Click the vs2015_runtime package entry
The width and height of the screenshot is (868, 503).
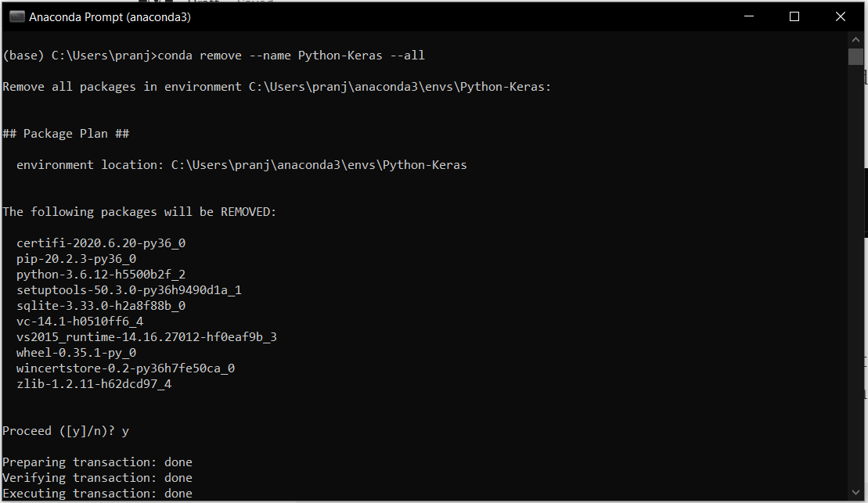pyautogui.click(x=146, y=337)
